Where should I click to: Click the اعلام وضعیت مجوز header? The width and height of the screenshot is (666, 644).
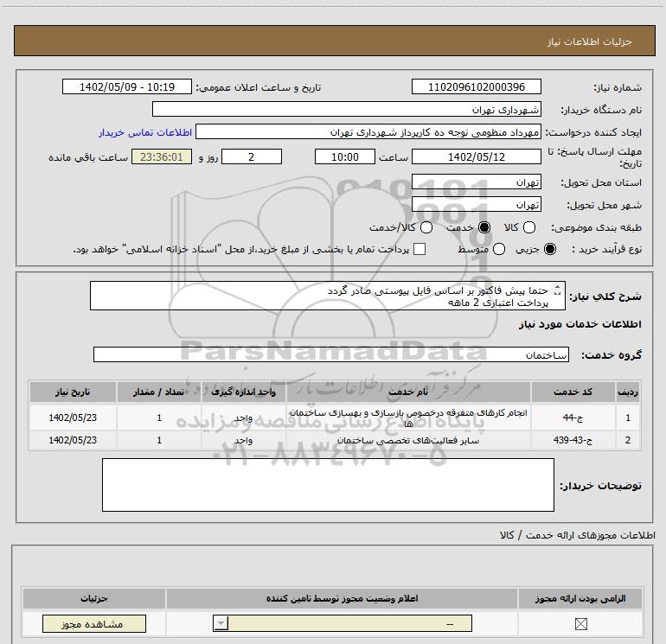342,598
